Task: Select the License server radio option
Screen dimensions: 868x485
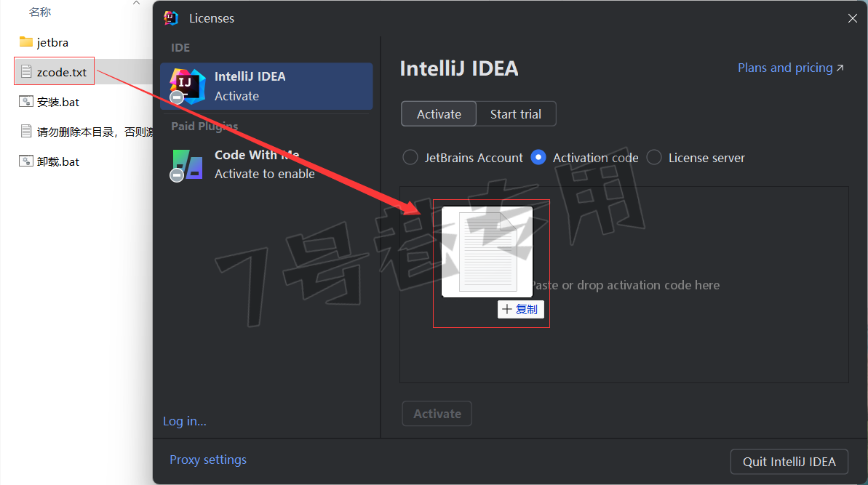Action: [654, 158]
